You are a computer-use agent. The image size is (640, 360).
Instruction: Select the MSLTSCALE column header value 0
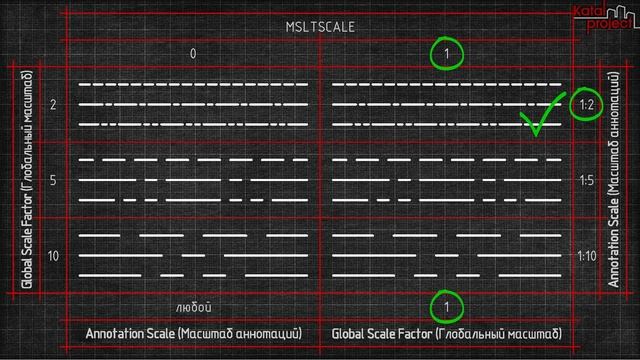coord(193,53)
